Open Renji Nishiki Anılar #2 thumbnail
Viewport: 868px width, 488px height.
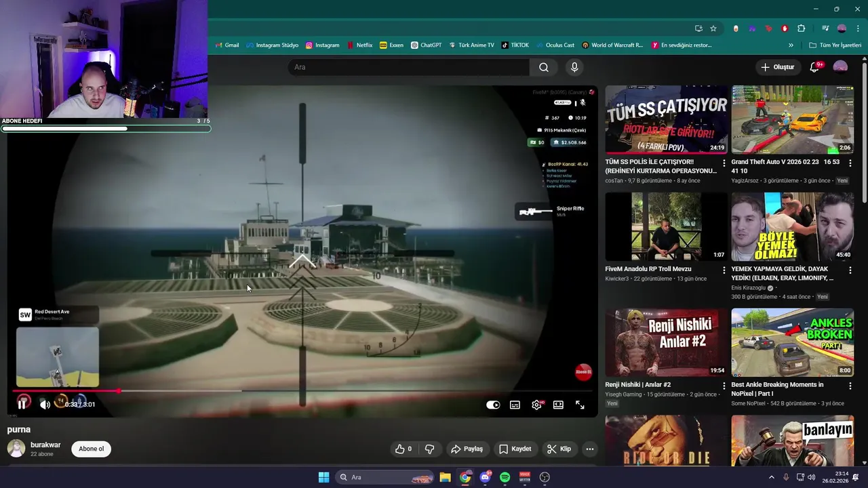(x=667, y=342)
